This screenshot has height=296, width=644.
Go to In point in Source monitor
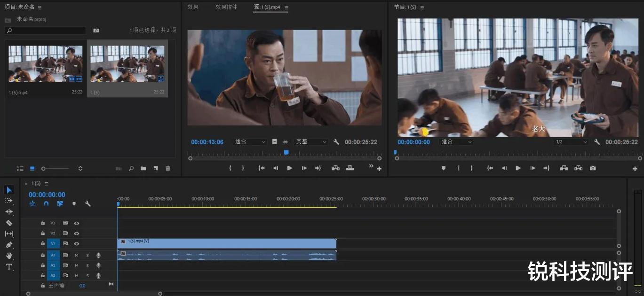coord(262,168)
